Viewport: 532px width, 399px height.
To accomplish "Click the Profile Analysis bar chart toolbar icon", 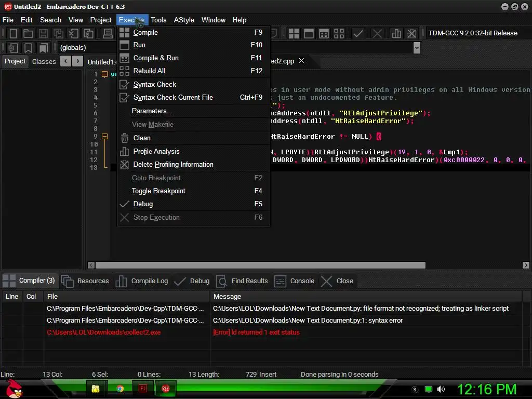I will 396,33.
